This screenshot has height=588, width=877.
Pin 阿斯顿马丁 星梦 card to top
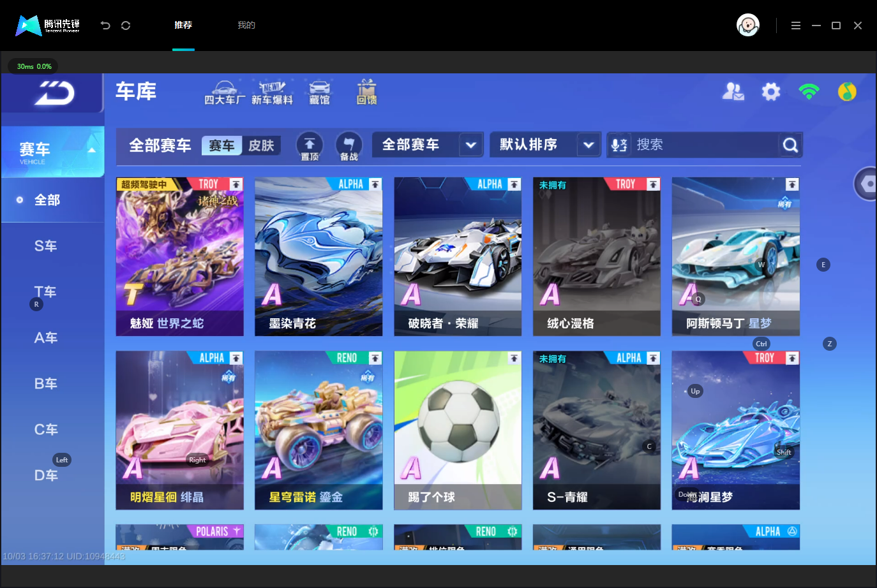(792, 184)
